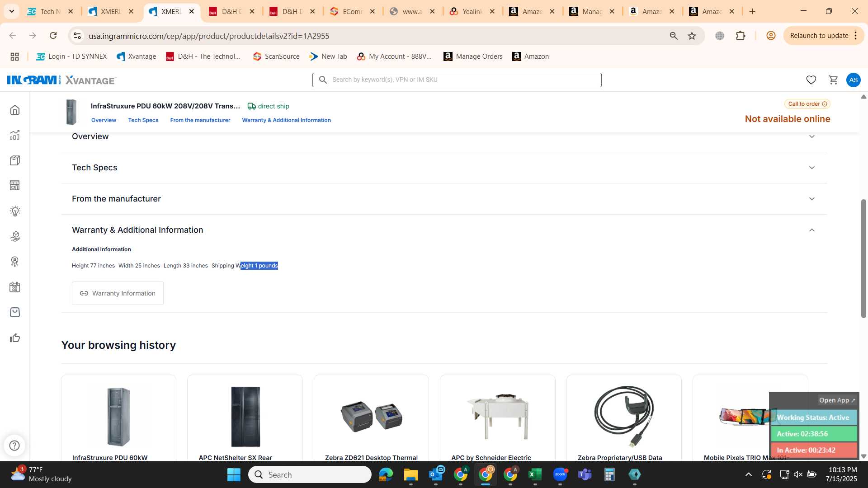
Task: Show hidden system tray icons
Action: (x=748, y=474)
